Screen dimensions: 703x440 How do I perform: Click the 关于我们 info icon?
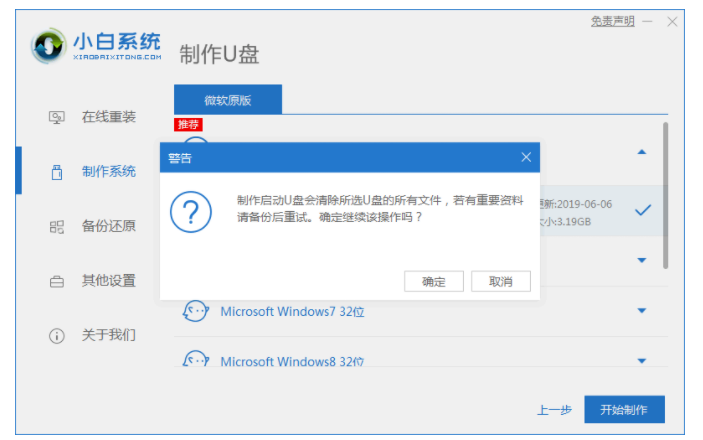click(56, 336)
